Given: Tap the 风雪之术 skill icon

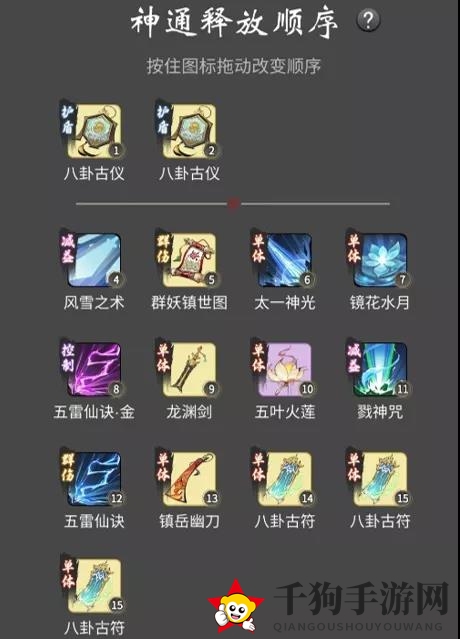Looking at the screenshot, I should coord(94,260).
